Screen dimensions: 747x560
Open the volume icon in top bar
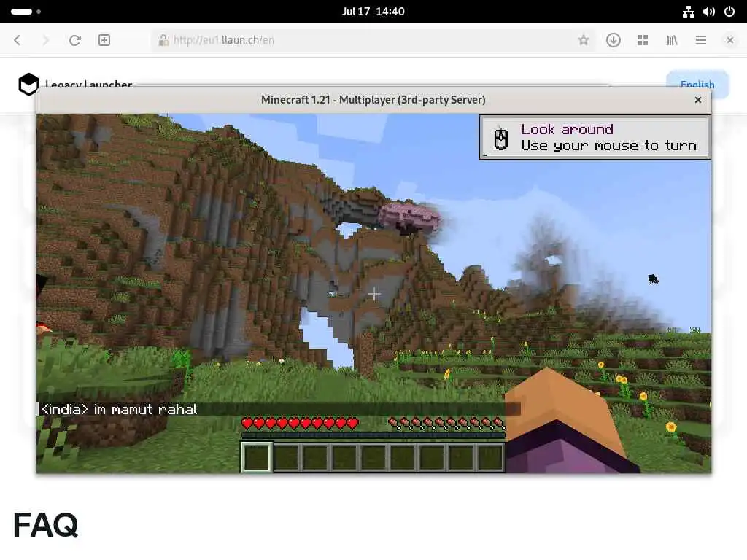[709, 12]
